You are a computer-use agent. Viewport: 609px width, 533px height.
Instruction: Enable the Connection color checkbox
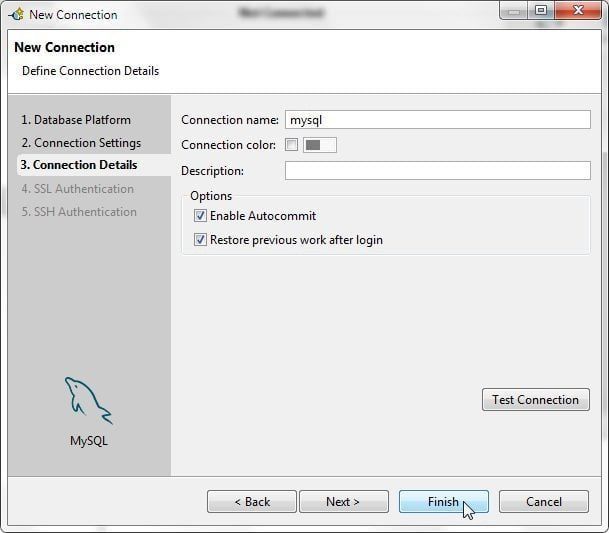pyautogui.click(x=291, y=145)
